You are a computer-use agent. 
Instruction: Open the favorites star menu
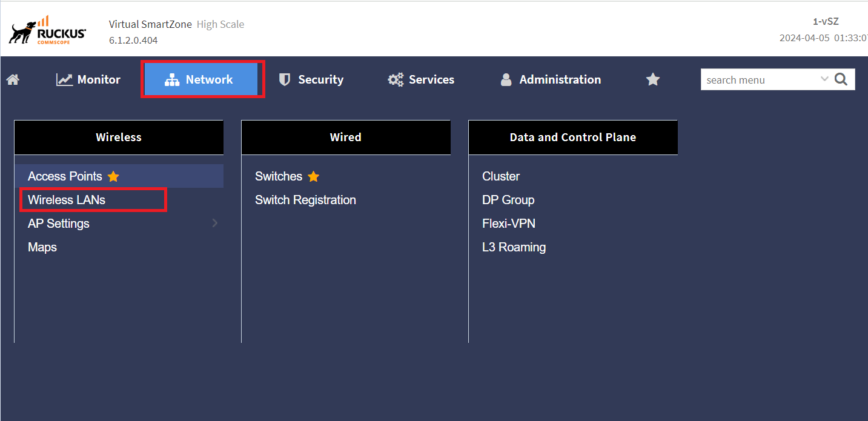click(652, 79)
